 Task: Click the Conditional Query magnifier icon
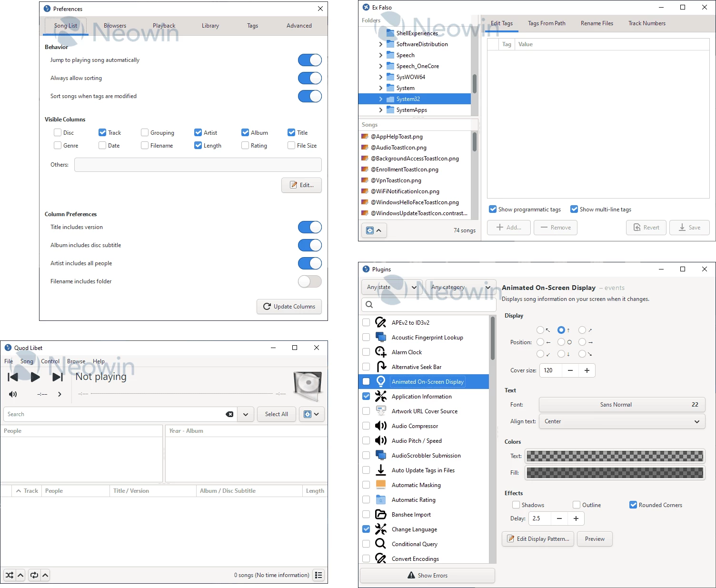click(380, 544)
